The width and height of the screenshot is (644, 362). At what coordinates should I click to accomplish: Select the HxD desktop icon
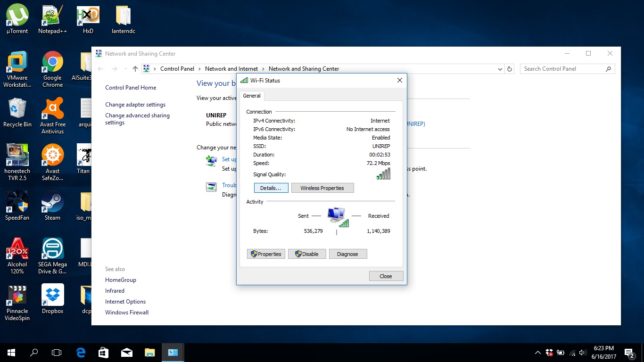88,20
